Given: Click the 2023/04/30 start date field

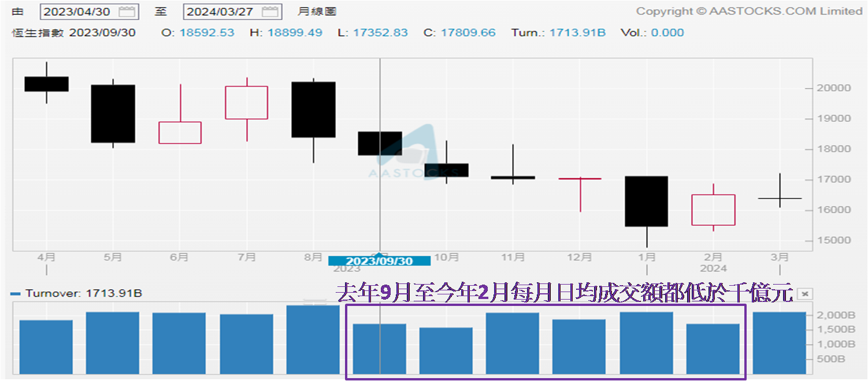Looking at the screenshot, I should click(79, 12).
